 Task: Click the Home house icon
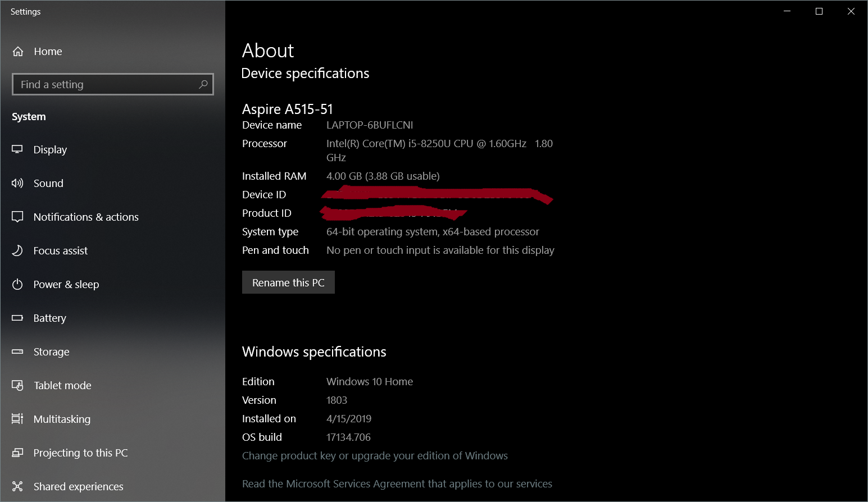[x=18, y=52]
